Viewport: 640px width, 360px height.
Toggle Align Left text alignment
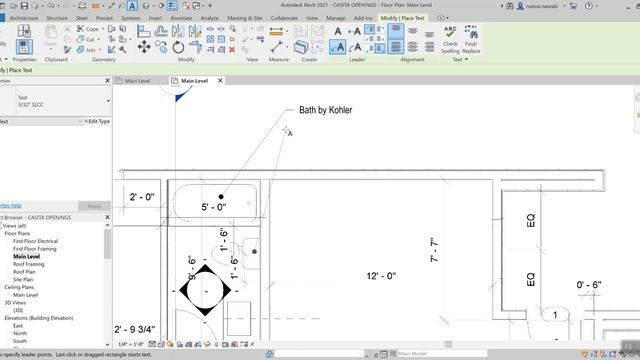(396, 47)
